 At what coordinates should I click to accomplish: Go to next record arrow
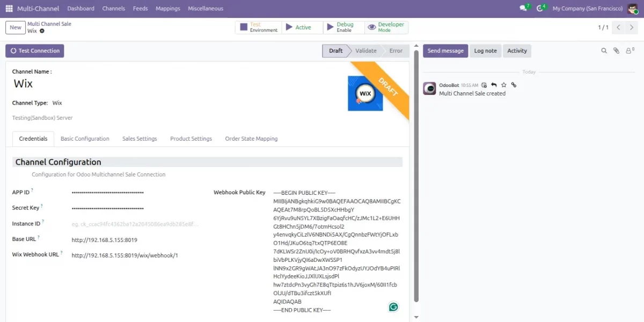tap(632, 27)
